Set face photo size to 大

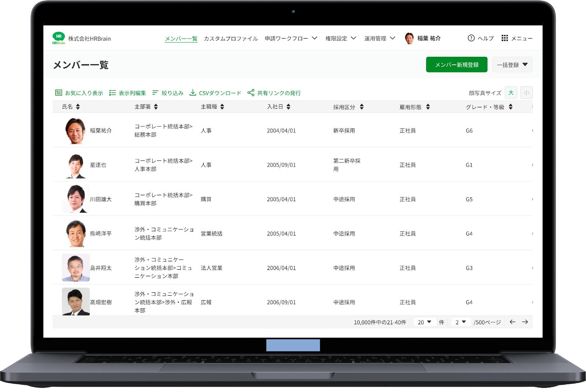[511, 93]
